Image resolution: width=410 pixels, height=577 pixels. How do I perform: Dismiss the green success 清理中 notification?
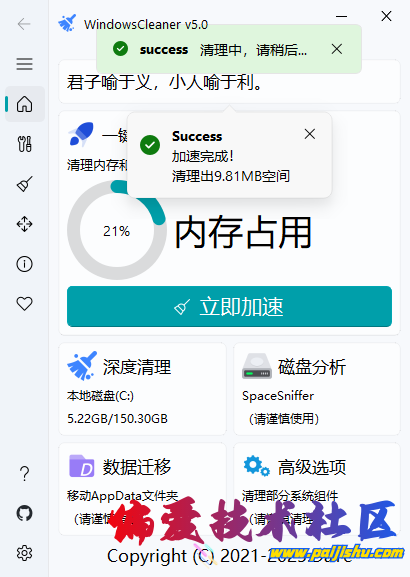[337, 49]
